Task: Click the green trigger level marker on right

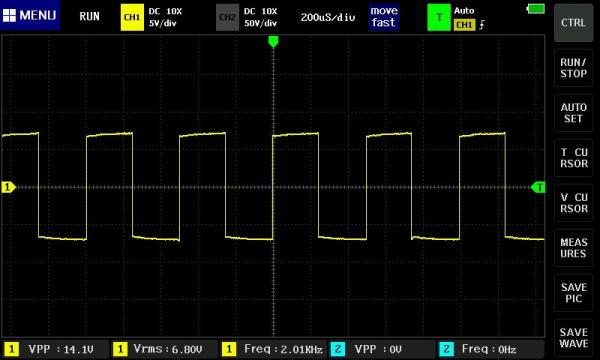Action: [538, 187]
